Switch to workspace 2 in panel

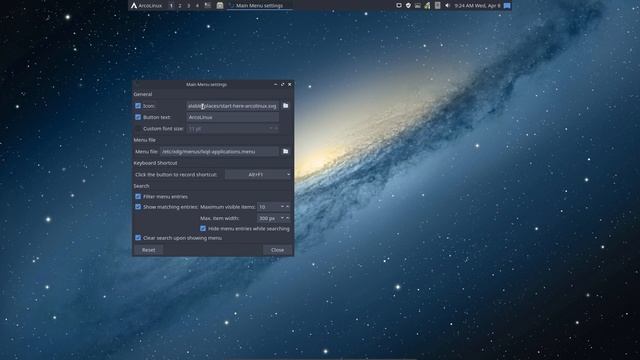coord(180,5)
